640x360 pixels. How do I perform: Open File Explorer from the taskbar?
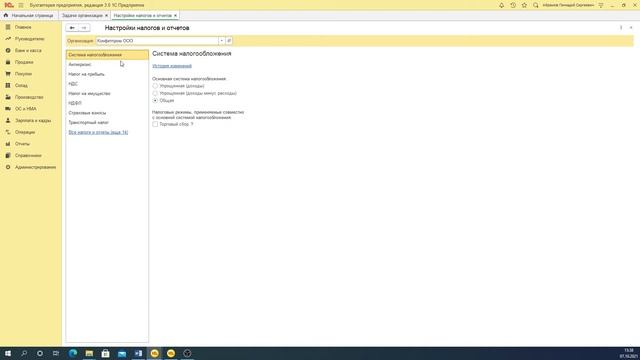coord(89,353)
